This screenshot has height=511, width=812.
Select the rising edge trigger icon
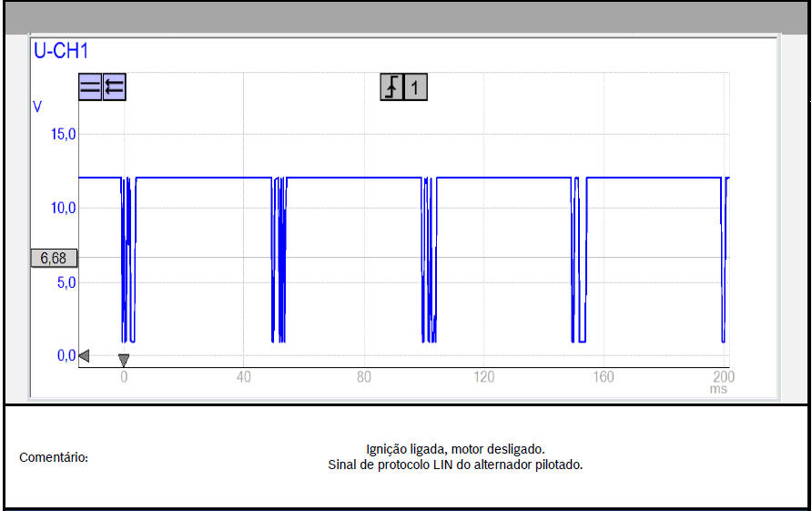click(392, 87)
